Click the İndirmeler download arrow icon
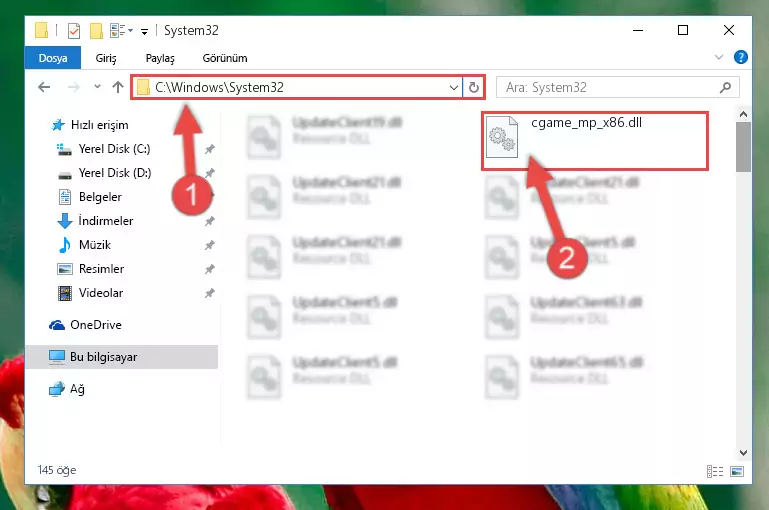 click(65, 221)
